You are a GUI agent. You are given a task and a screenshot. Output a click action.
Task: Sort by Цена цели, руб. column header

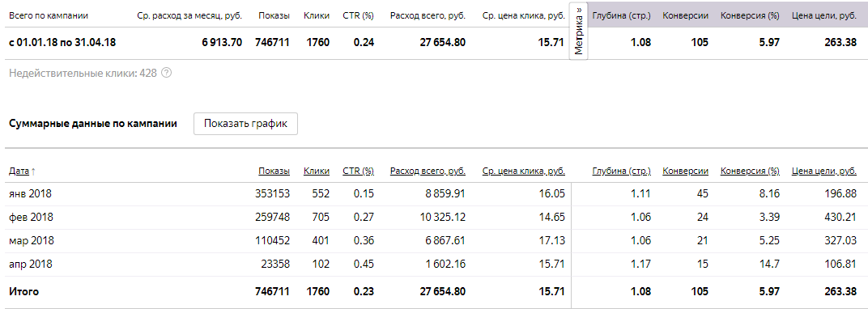coord(824,171)
